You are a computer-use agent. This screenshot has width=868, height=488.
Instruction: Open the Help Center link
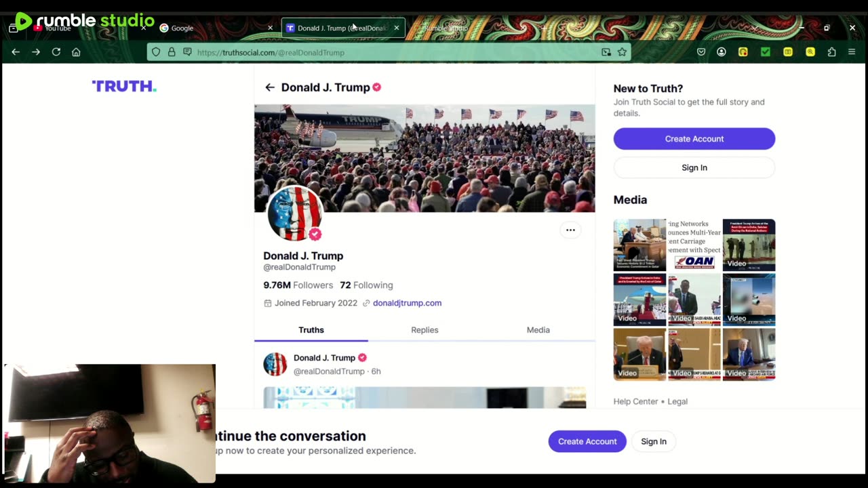coord(635,401)
